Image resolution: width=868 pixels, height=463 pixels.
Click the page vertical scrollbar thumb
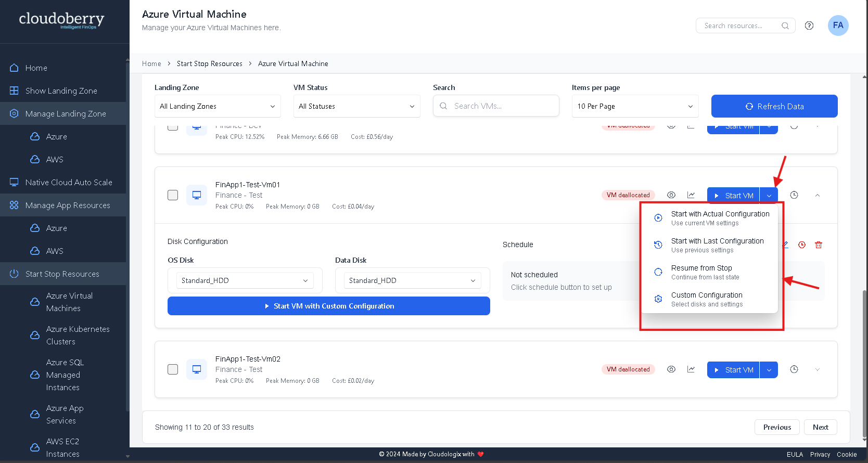click(x=864, y=364)
